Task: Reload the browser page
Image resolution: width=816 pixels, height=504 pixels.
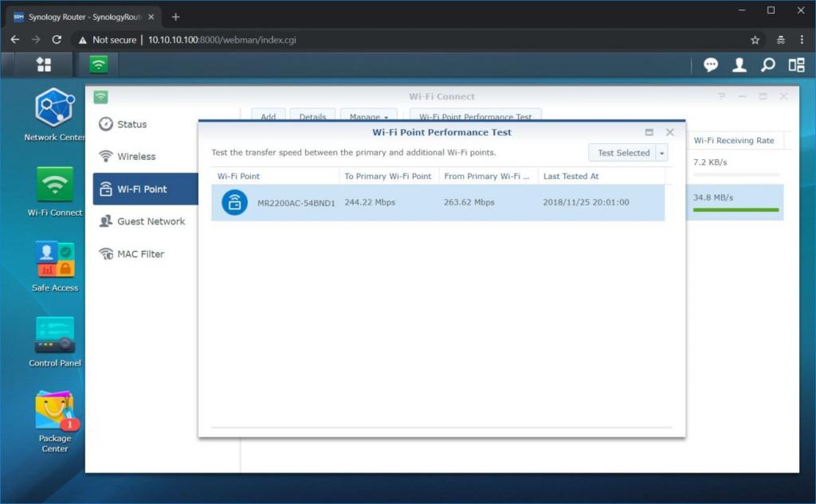Action: pyautogui.click(x=57, y=40)
